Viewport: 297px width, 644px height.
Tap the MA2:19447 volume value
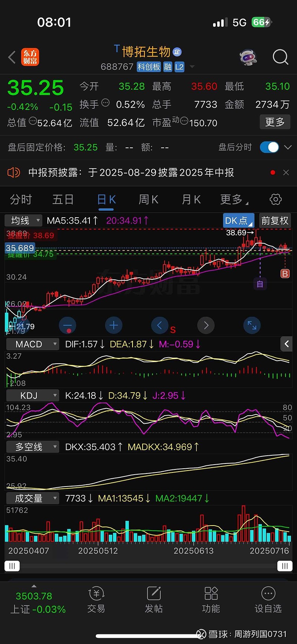click(182, 498)
